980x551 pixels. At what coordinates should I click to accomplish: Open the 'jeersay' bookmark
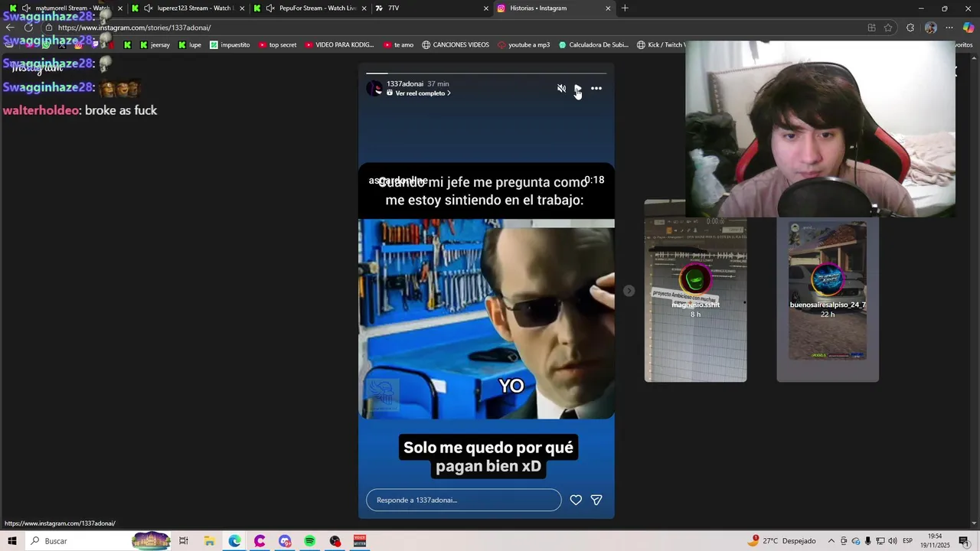(155, 45)
